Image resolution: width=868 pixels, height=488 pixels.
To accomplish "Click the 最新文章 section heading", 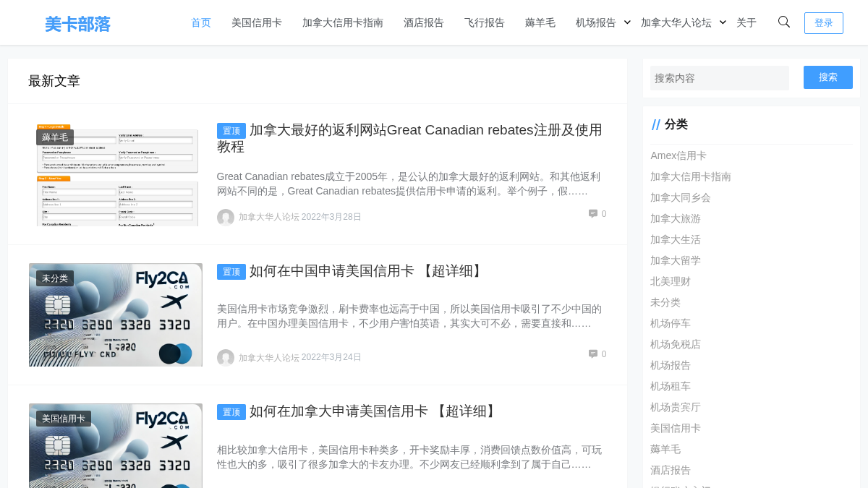I will tap(54, 81).
